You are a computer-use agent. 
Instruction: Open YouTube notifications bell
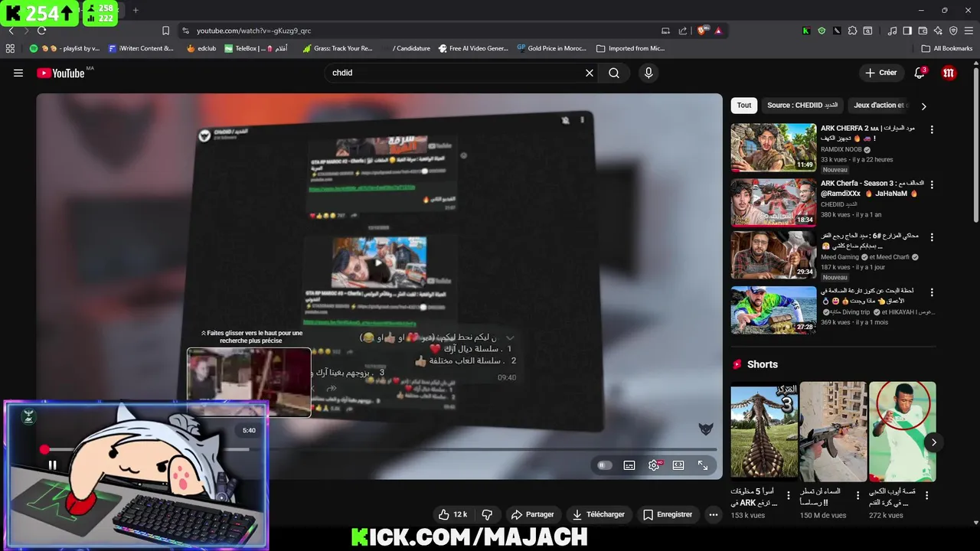pyautogui.click(x=920, y=73)
